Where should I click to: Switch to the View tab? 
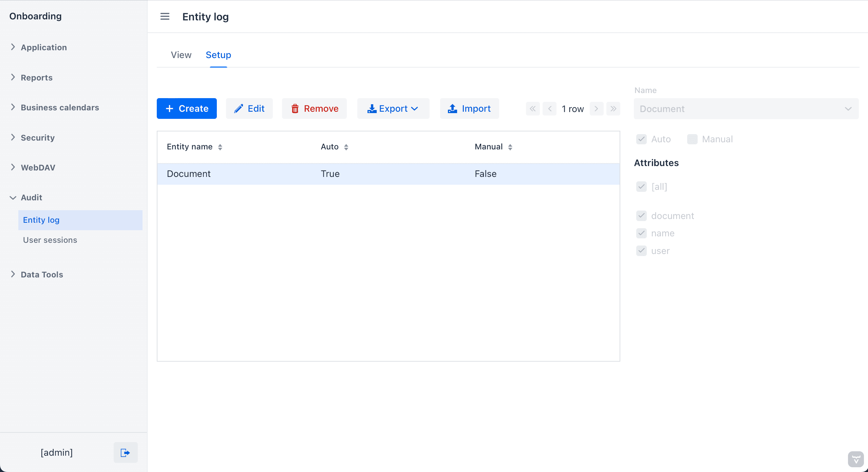(181, 55)
